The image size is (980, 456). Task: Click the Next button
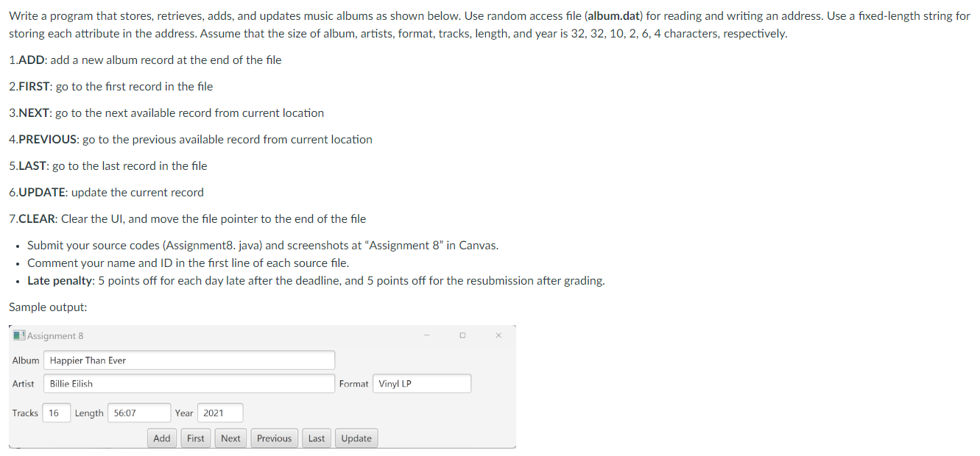230,438
